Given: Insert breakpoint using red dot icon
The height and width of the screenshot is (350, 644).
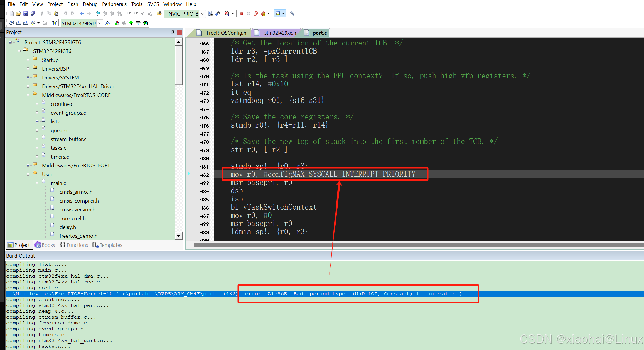Looking at the screenshot, I should (x=241, y=13).
